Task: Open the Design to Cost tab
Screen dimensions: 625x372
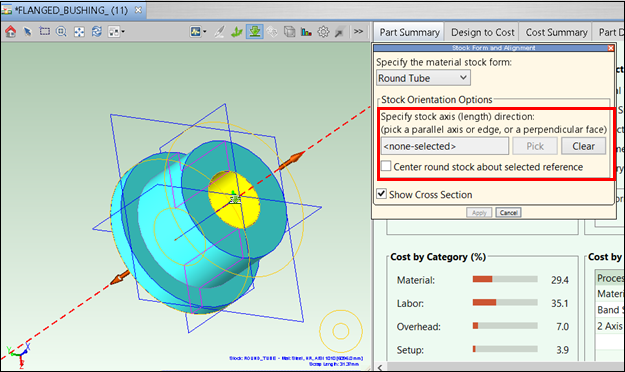Action: [x=483, y=32]
